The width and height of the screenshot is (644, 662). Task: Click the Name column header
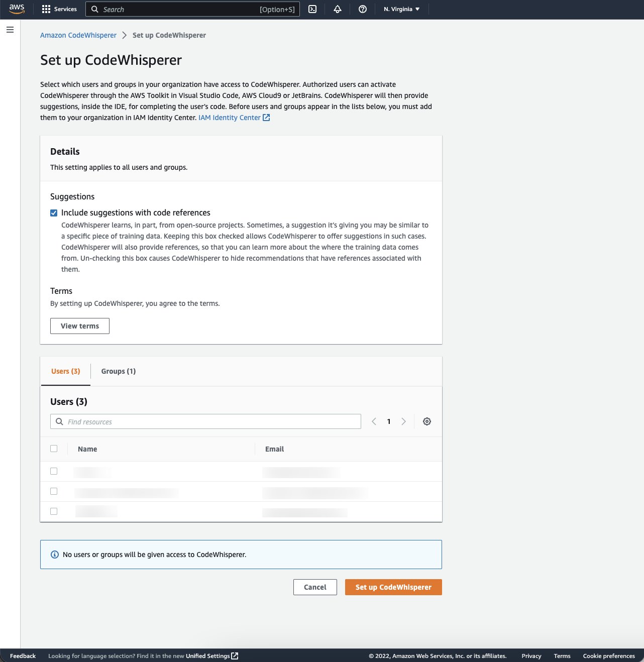pyautogui.click(x=87, y=449)
